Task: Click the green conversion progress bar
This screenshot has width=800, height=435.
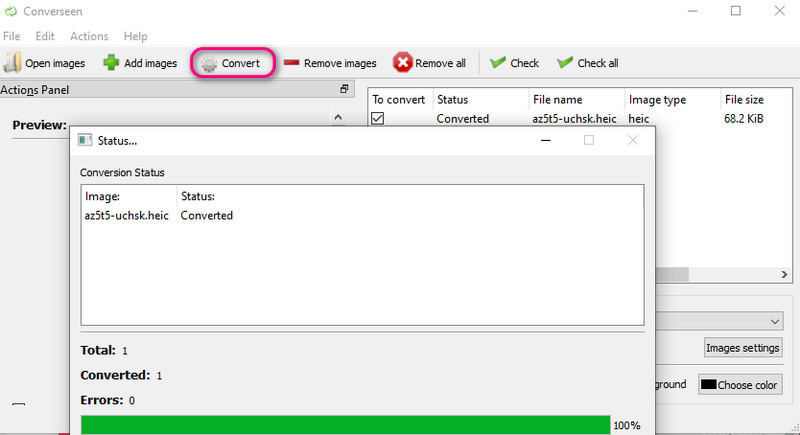Action: (x=345, y=425)
